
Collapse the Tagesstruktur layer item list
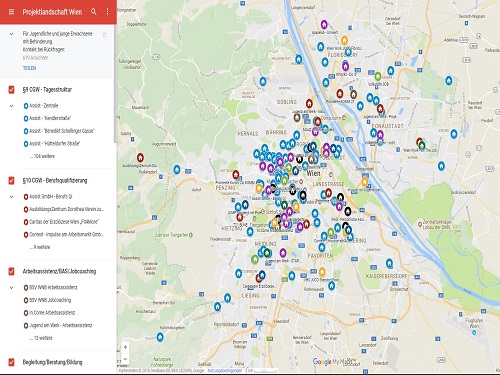click(11, 106)
